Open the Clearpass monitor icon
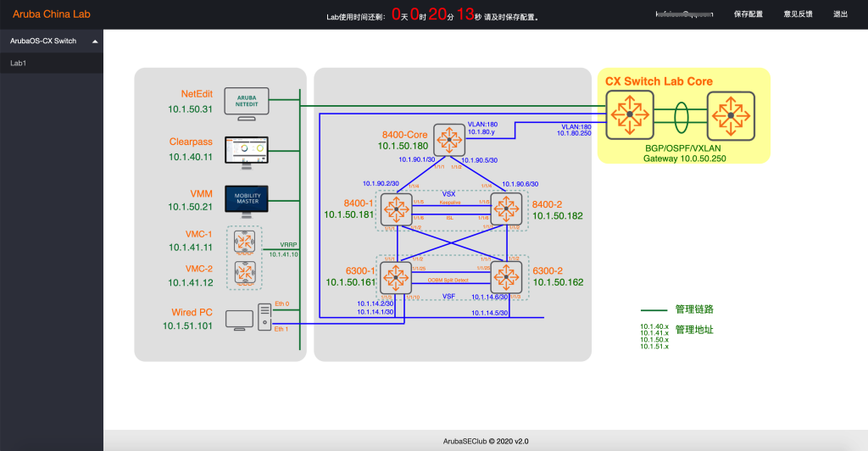Viewport: 868px width, 451px height. click(245, 150)
